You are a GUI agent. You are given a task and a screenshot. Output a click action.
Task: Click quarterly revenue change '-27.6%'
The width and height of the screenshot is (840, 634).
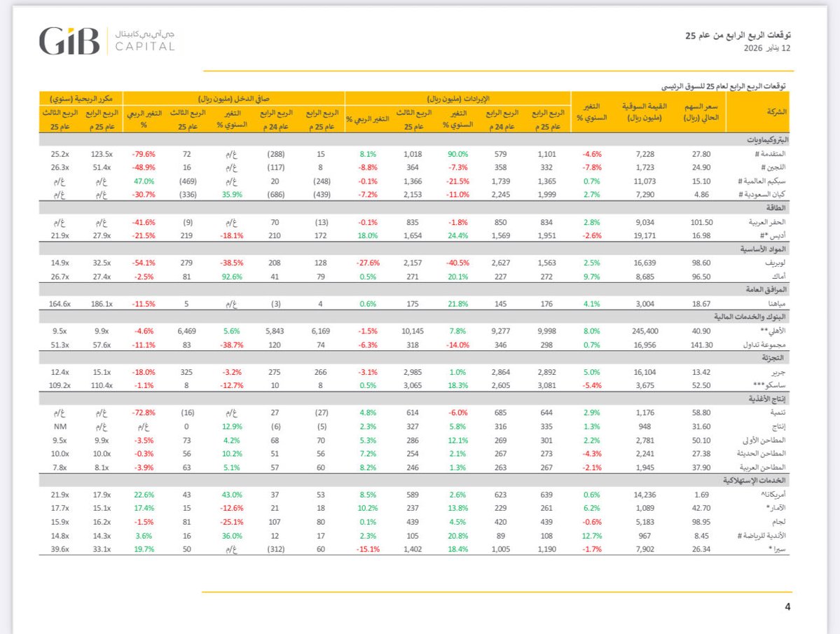[368, 263]
